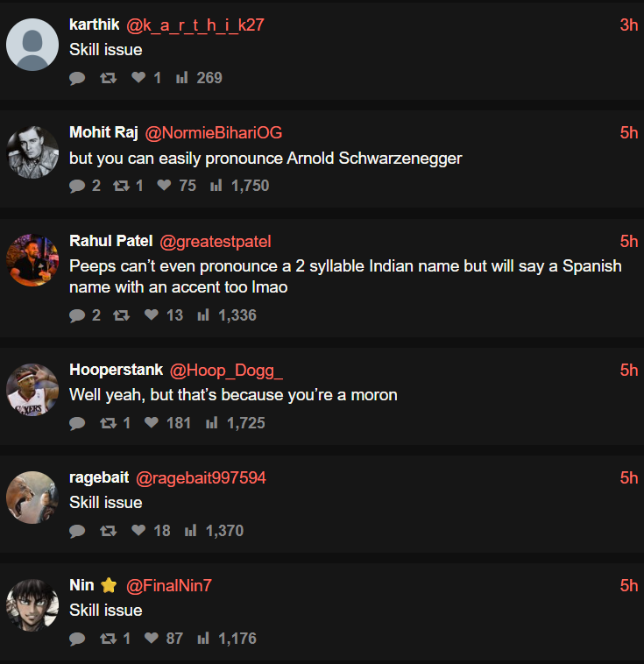Screen dimensions: 644x664
Task: Retweet karthik's 'Skill issue' post
Action: coord(108,78)
